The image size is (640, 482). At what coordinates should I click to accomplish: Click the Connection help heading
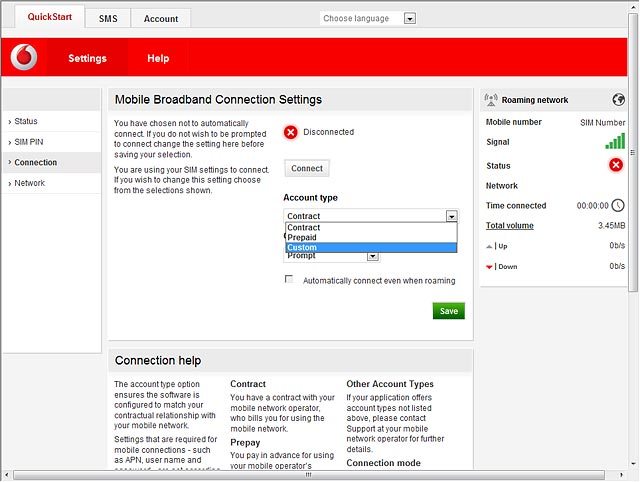point(158,360)
